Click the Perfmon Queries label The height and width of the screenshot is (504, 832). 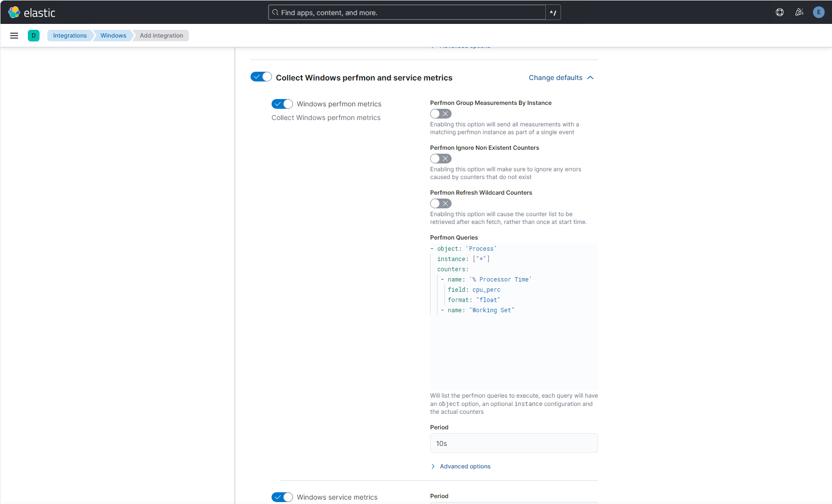point(454,238)
